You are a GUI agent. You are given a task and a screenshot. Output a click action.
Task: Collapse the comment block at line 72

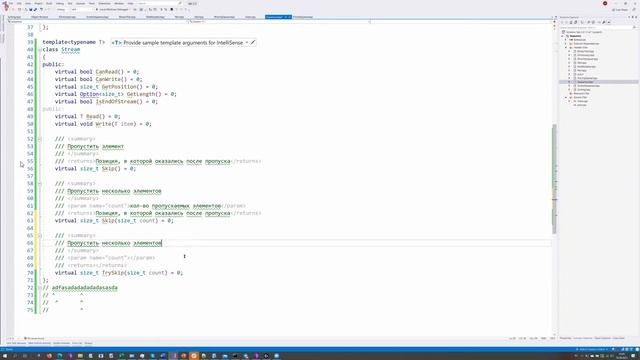point(40,288)
